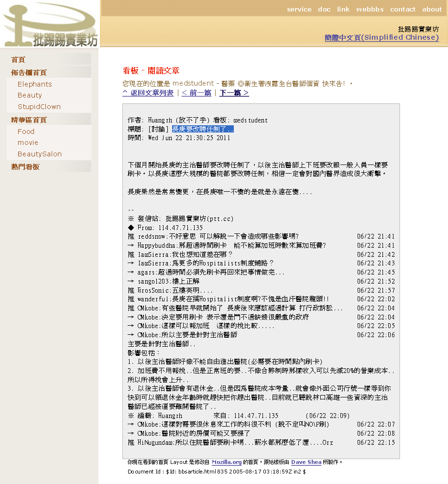
Task: Open the contact menu item
Action: 403,9
